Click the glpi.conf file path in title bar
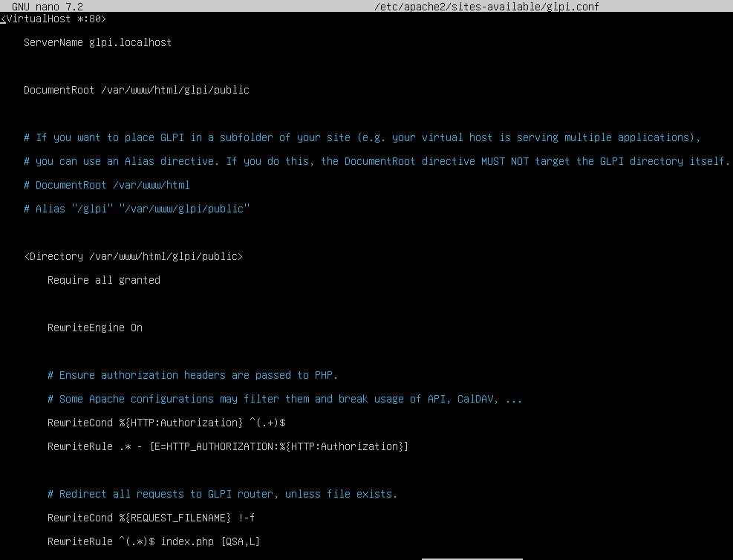The image size is (733, 560). (487, 7)
